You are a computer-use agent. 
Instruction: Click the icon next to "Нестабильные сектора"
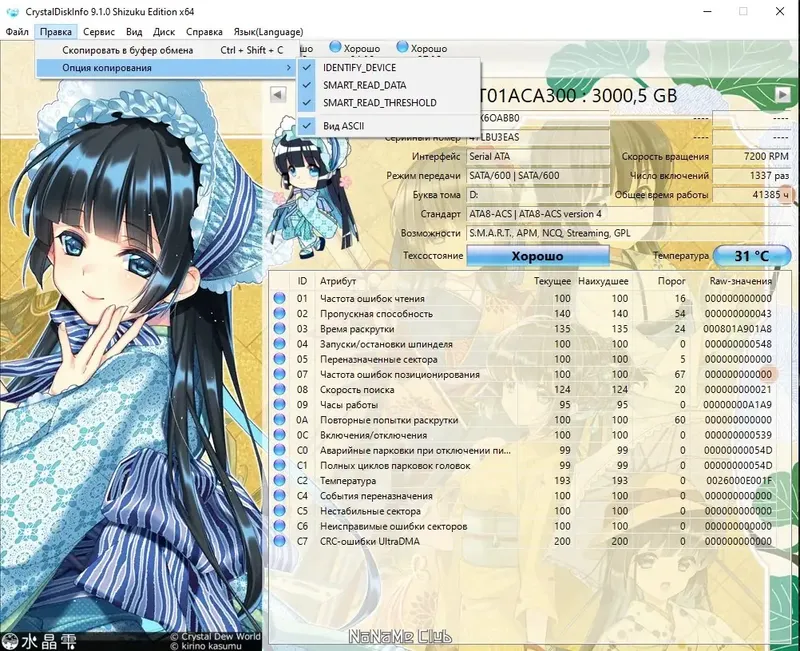pos(278,512)
